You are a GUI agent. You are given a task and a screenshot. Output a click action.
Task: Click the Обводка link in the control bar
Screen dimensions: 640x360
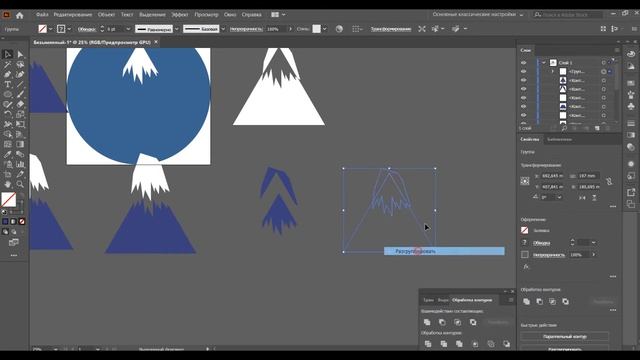point(87,29)
